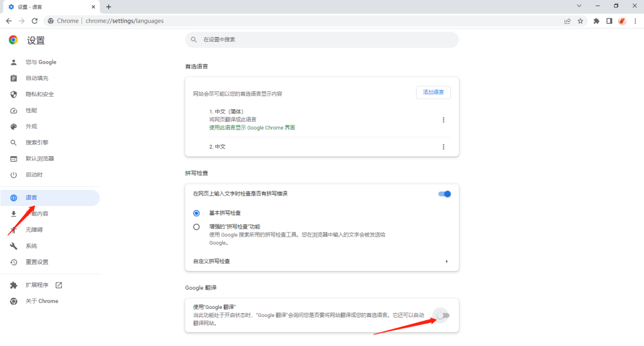Open the Extensions puzzle icon in toolbar
The height and width of the screenshot is (346, 644).
596,21
